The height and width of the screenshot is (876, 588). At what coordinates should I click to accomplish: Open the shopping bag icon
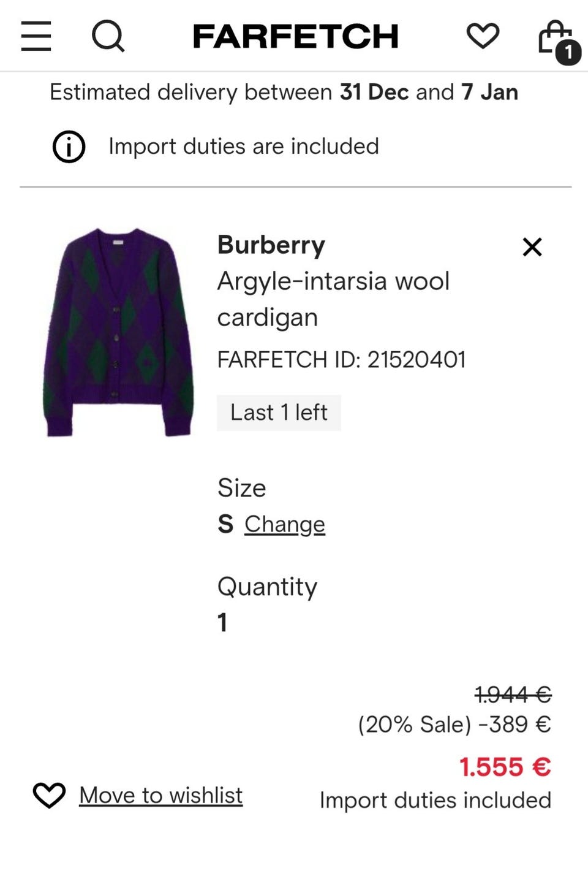pos(552,37)
